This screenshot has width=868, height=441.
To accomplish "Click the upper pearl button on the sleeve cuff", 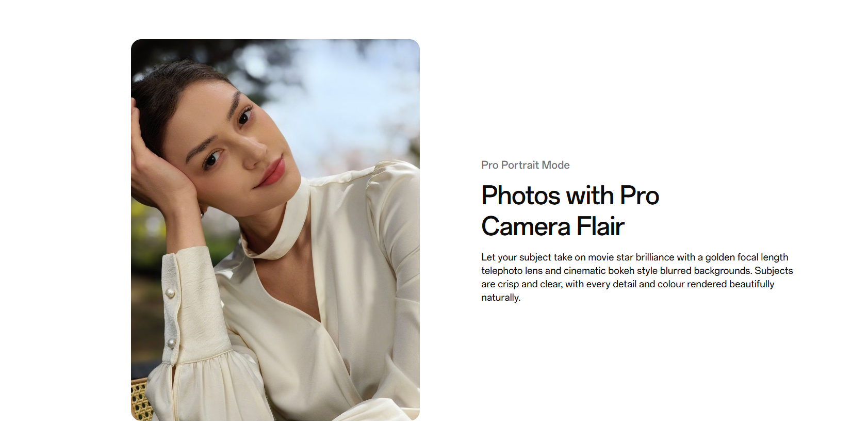I will tap(170, 293).
